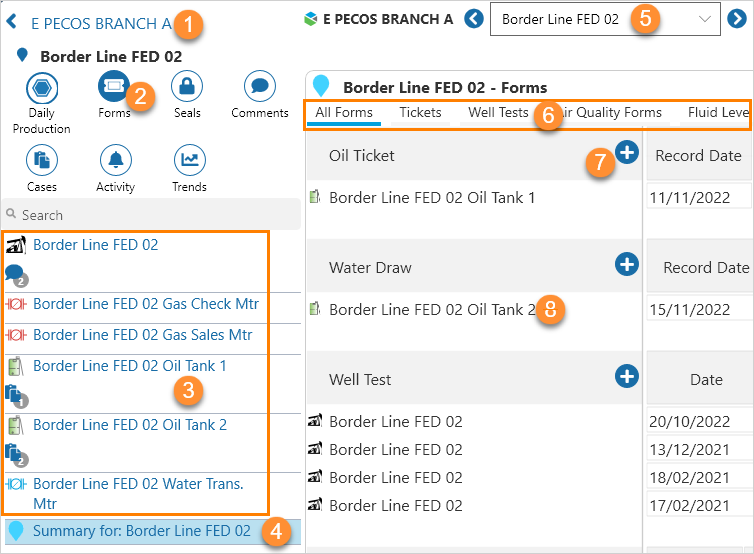Open the Comments icon
The image size is (754, 554).
[260, 88]
